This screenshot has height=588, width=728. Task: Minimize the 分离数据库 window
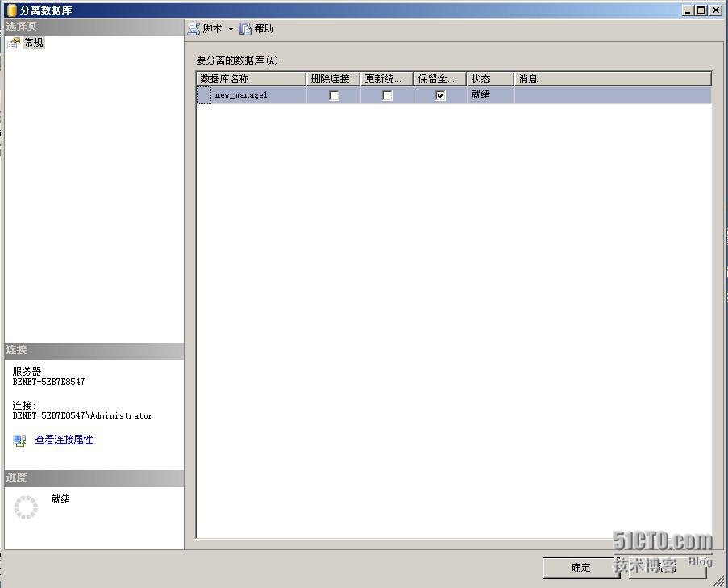tap(688, 10)
